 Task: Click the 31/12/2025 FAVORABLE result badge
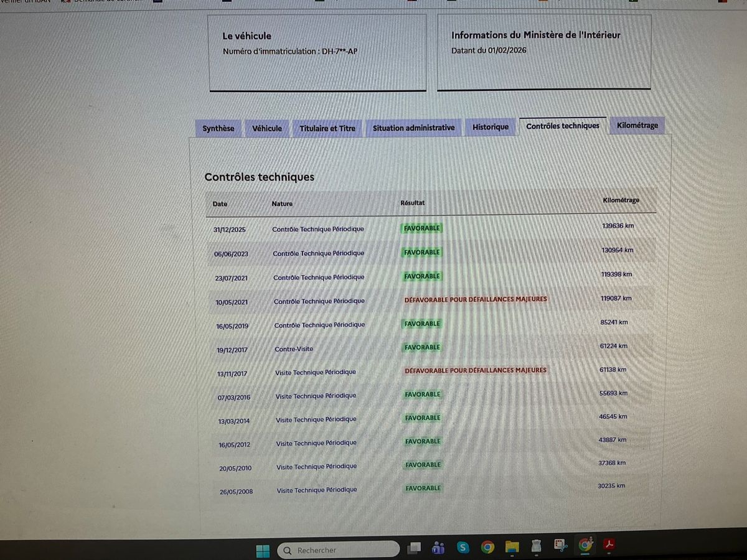(421, 228)
